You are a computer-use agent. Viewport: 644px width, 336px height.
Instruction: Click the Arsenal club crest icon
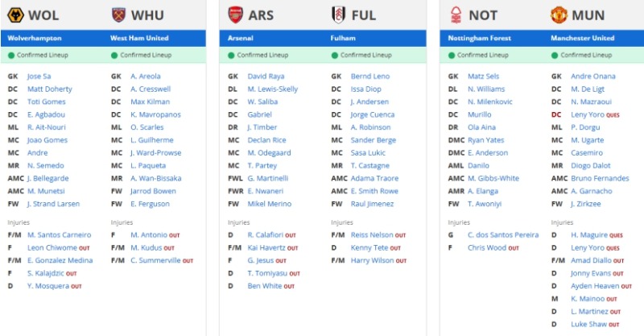[233, 15]
